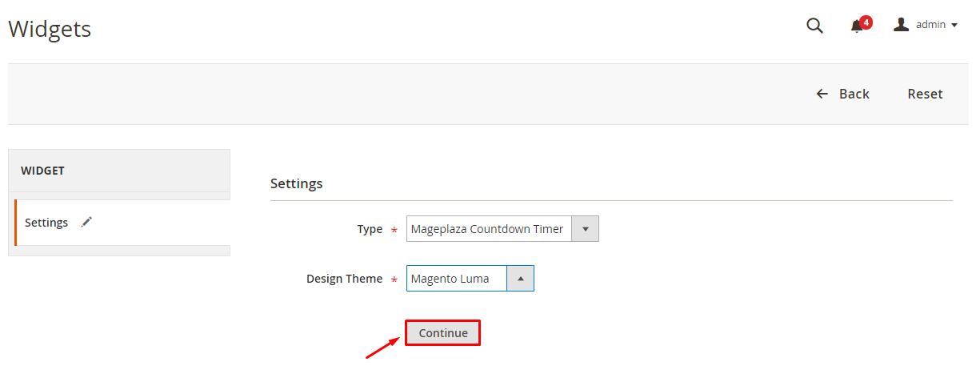Click the pencil icon beside Settings
Screen dimensions: 980x374
tap(87, 222)
